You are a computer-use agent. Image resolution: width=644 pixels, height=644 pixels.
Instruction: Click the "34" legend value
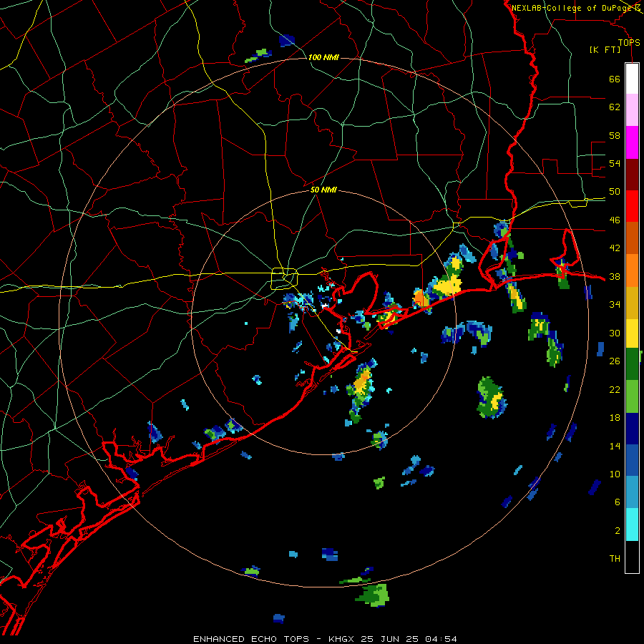(x=615, y=305)
